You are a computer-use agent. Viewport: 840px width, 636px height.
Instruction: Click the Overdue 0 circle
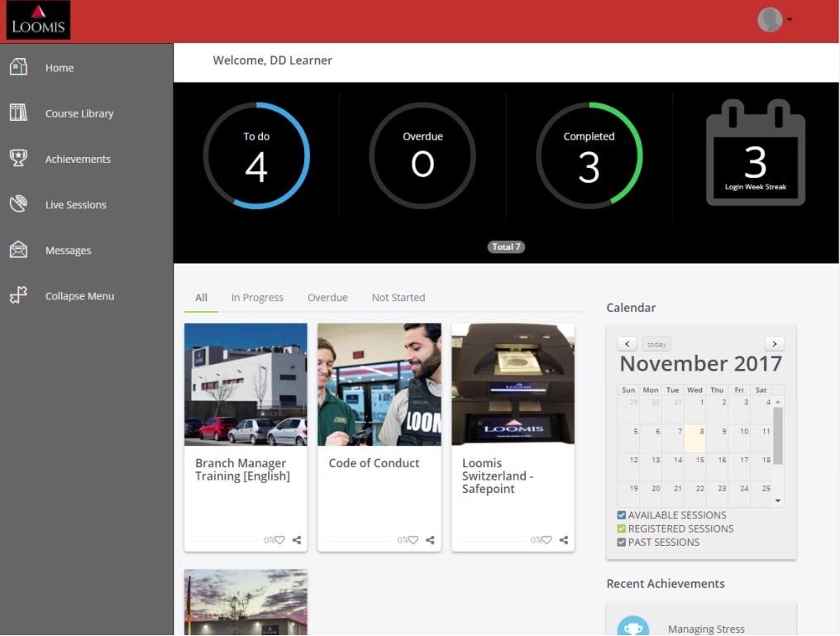[422, 155]
